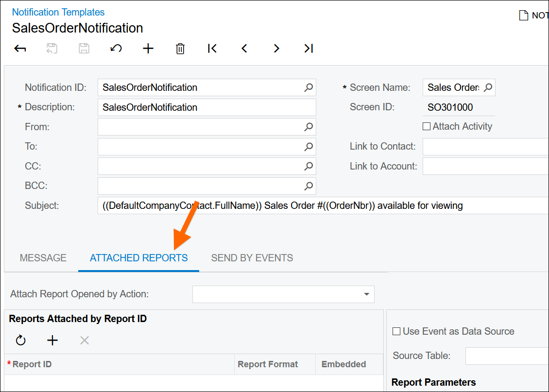
Task: Open the Screen Name lookup selector
Action: point(488,88)
